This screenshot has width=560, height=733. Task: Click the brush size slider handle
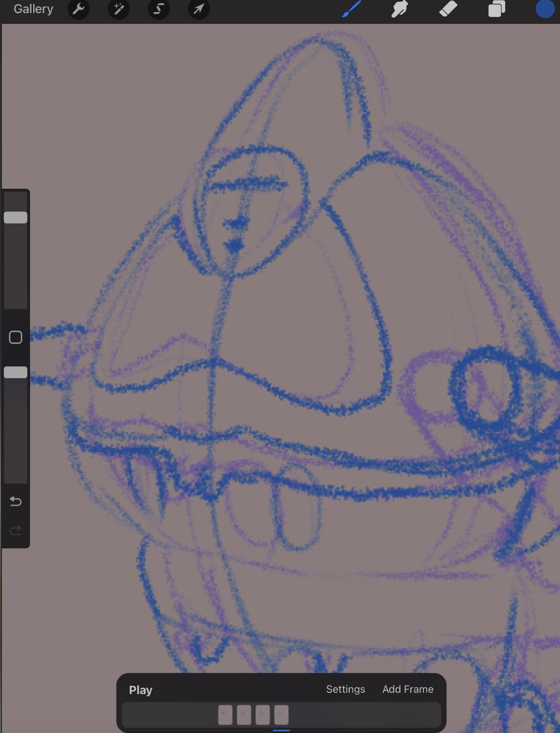point(16,218)
